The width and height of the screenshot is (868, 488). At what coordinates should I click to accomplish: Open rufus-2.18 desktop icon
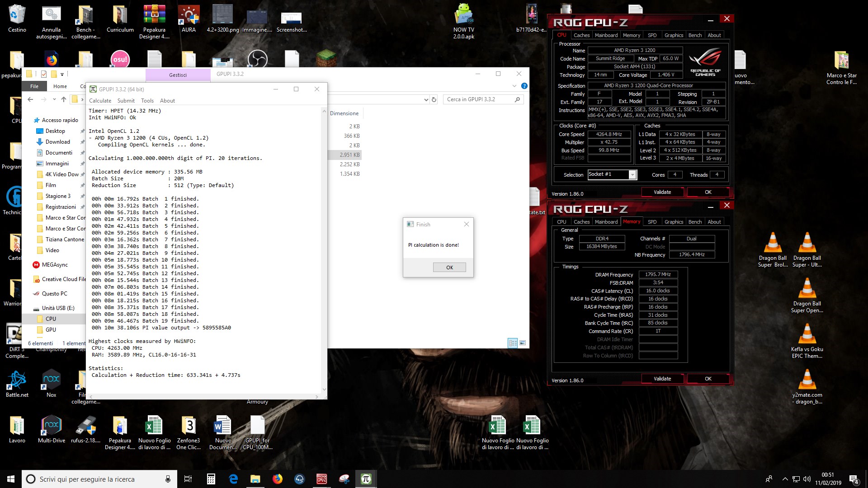pyautogui.click(x=85, y=429)
